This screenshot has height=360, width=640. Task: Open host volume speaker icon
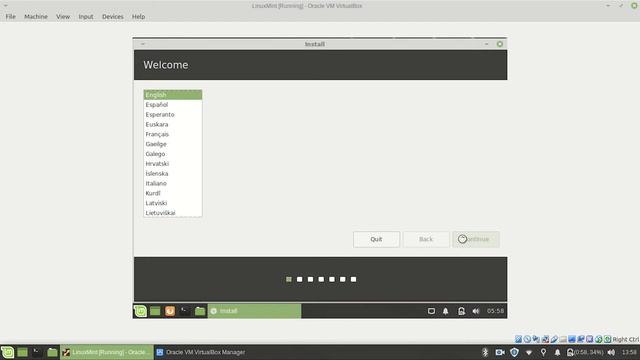pyautogui.click(x=611, y=352)
